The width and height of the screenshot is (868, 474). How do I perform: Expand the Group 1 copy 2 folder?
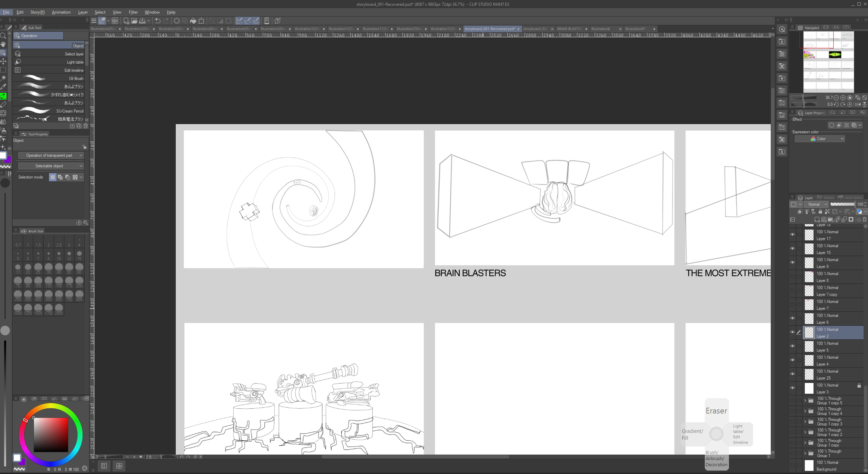(805, 432)
